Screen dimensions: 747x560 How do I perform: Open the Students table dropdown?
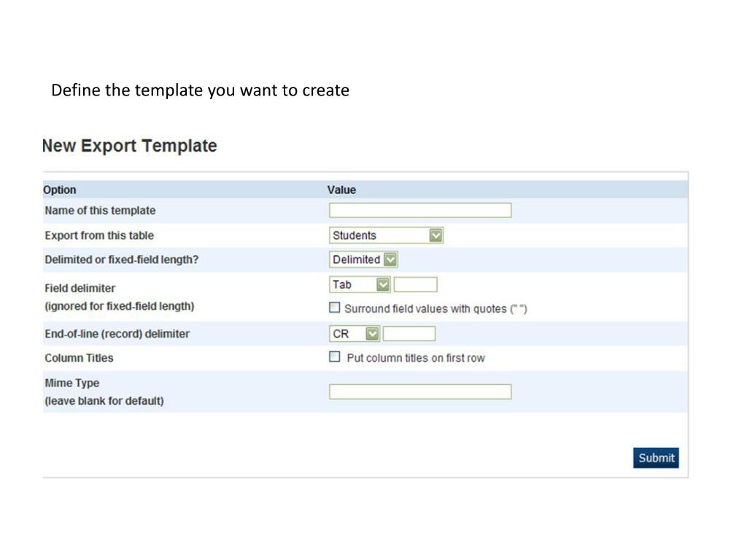[x=386, y=236]
